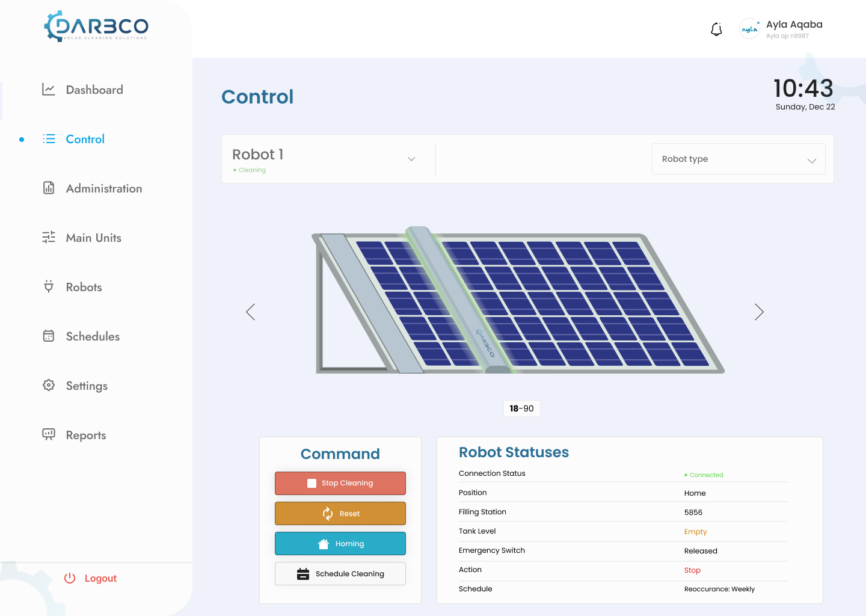
Task: Click house icon in Homing button
Action: 324,544
